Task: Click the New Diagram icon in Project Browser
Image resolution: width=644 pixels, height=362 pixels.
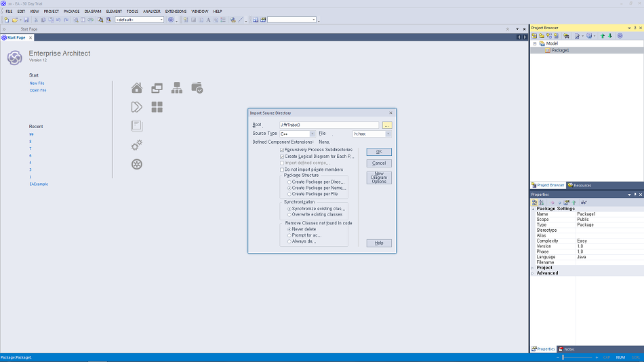Action: click(549, 36)
